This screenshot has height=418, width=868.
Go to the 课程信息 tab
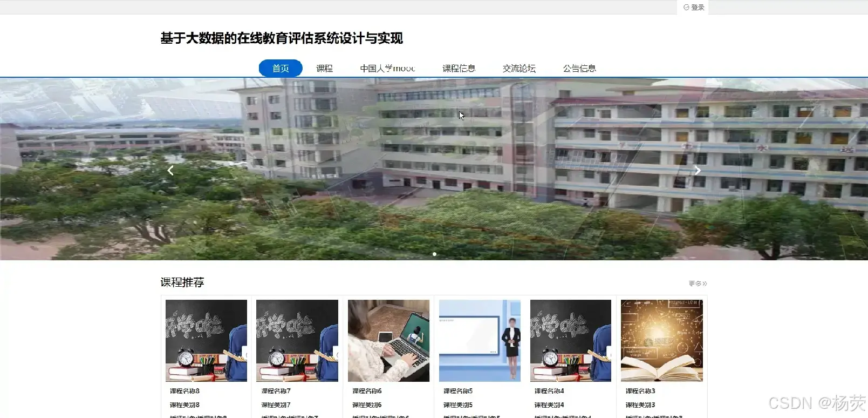(459, 68)
